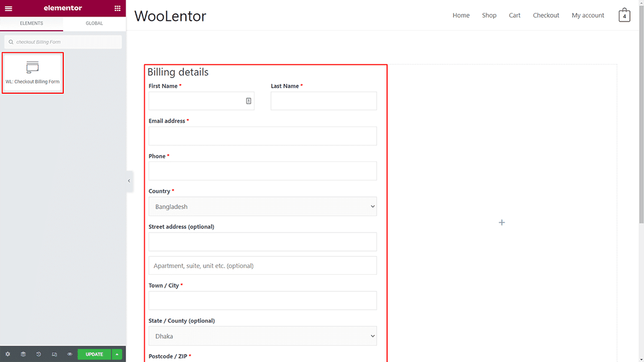
Task: Switch to the ELEMENTS tab
Action: [32, 23]
